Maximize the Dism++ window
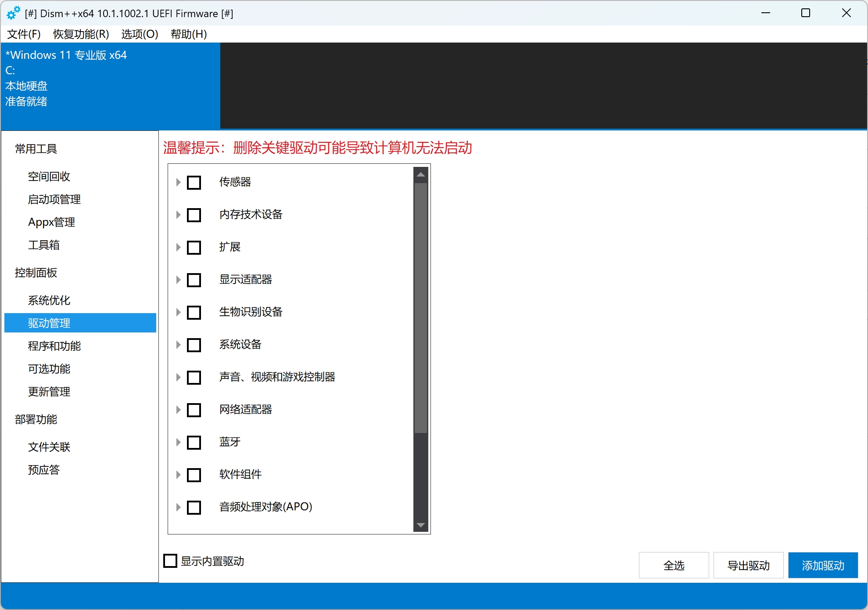Viewport: 868px width, 610px height. point(806,13)
